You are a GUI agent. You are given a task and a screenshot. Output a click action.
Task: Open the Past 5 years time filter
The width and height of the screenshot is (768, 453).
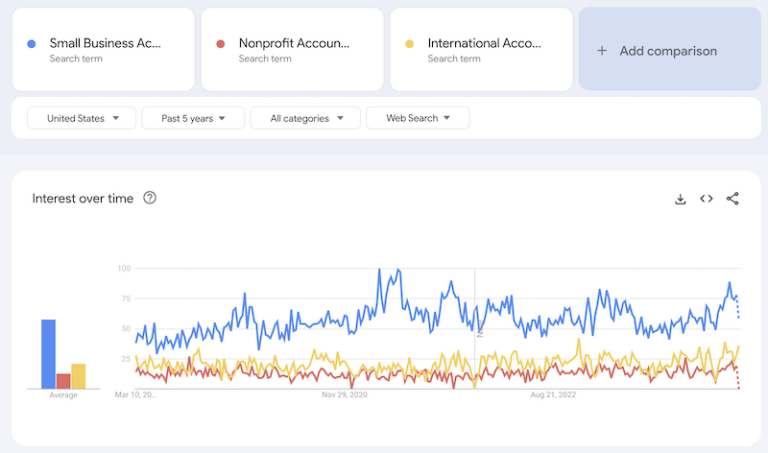(193, 118)
